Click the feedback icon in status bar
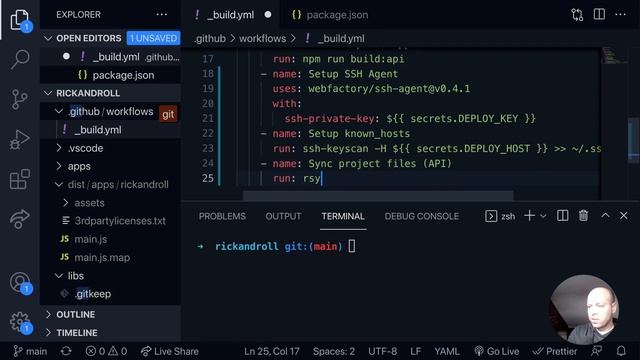This screenshot has height=360, width=640. [596, 351]
